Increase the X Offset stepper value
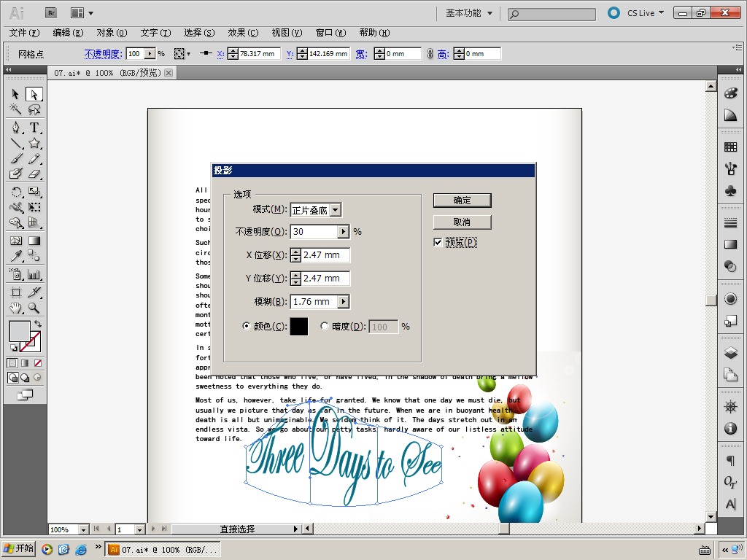Image resolution: width=747 pixels, height=560 pixels. [296, 252]
